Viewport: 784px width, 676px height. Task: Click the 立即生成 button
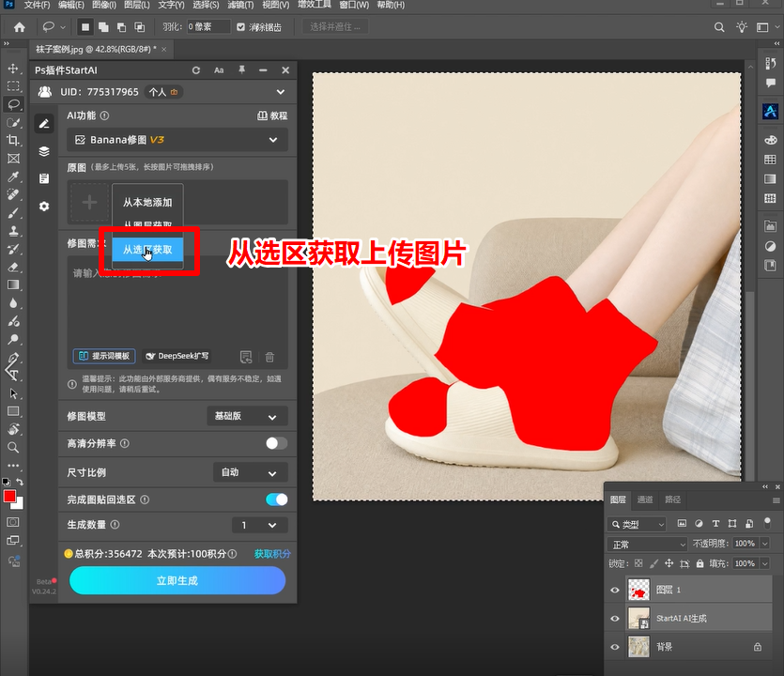177,580
